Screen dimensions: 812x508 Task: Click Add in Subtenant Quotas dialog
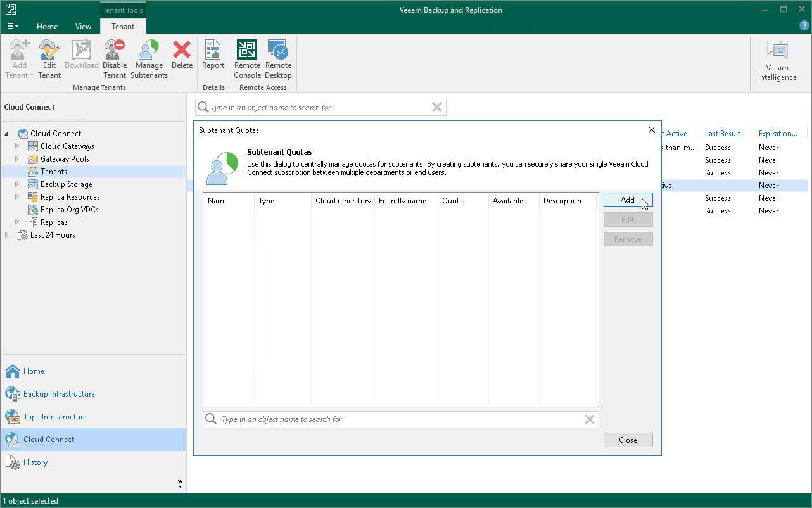coord(628,200)
